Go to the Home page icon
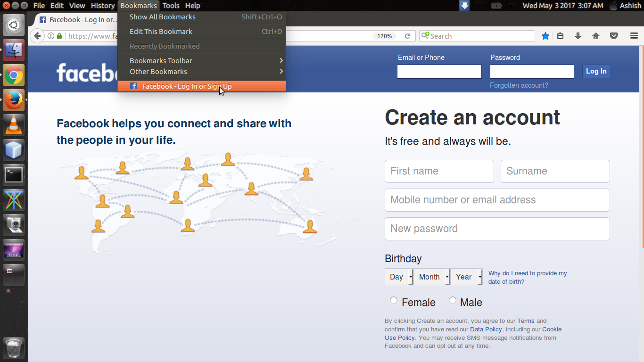This screenshot has height=362, width=644. tap(596, 36)
